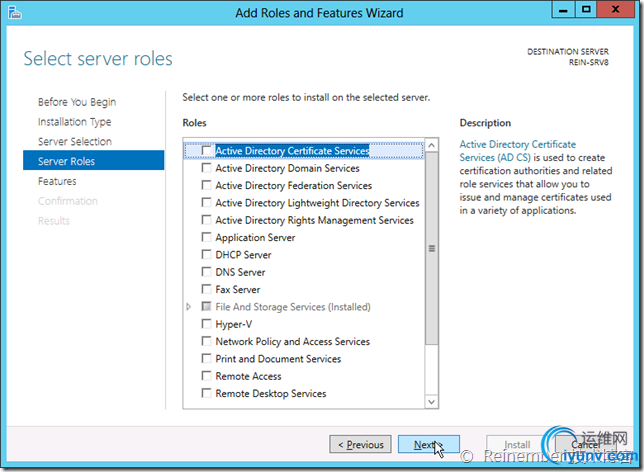Check Active Directory Domain Services checkbox
The width and height of the screenshot is (644, 472).
pos(206,168)
